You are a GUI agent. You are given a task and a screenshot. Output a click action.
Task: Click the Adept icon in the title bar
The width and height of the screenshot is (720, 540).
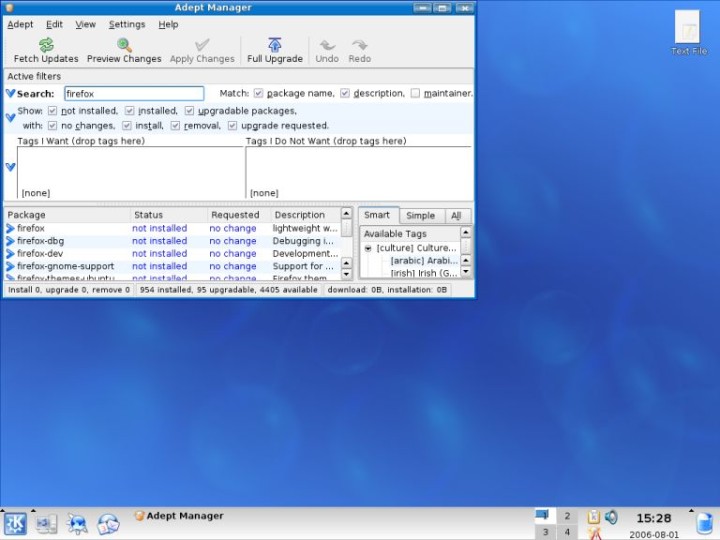(x=10, y=7)
